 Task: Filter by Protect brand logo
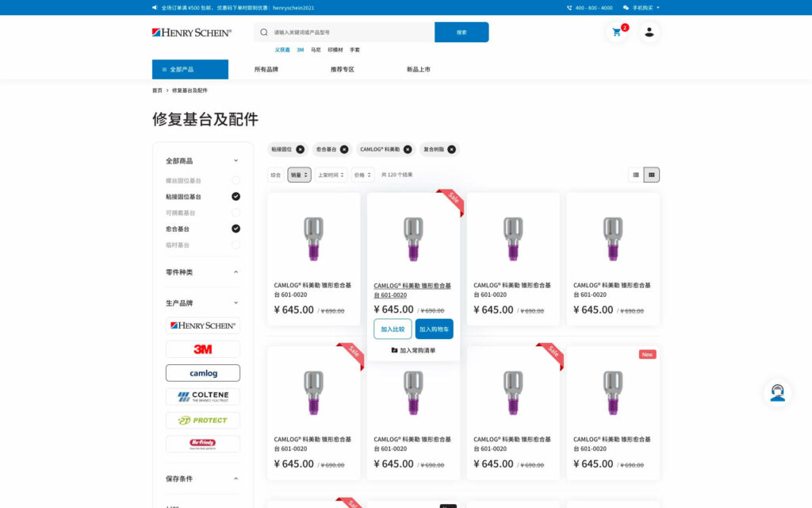click(x=203, y=421)
